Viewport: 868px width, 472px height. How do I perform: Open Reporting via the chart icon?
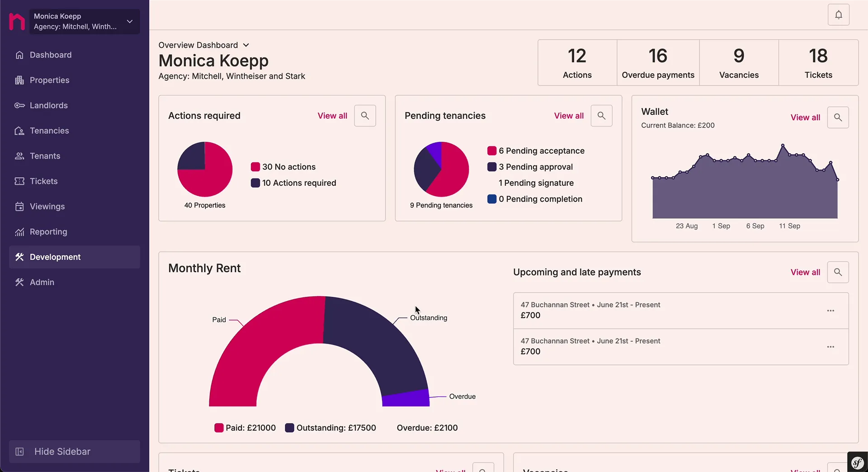click(19, 232)
